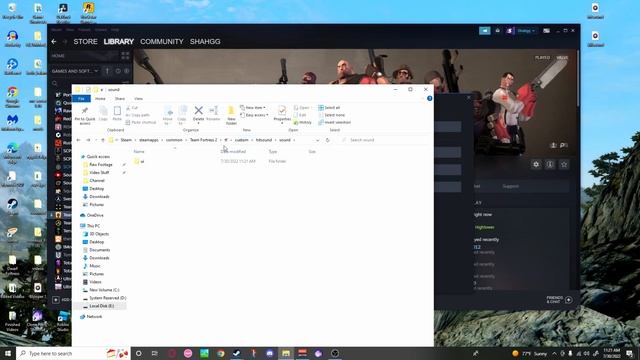The image size is (640, 360).
Task: Click Team Fortress 2 in address path
Action: tap(203, 140)
